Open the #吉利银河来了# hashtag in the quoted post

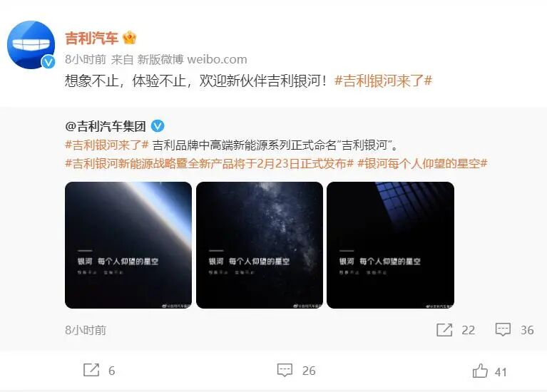tap(107, 145)
